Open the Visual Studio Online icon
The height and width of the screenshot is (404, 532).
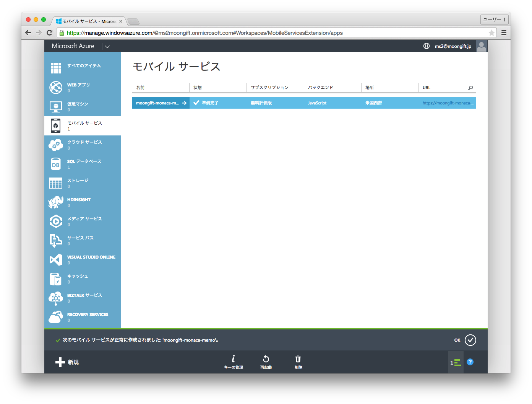click(x=56, y=260)
